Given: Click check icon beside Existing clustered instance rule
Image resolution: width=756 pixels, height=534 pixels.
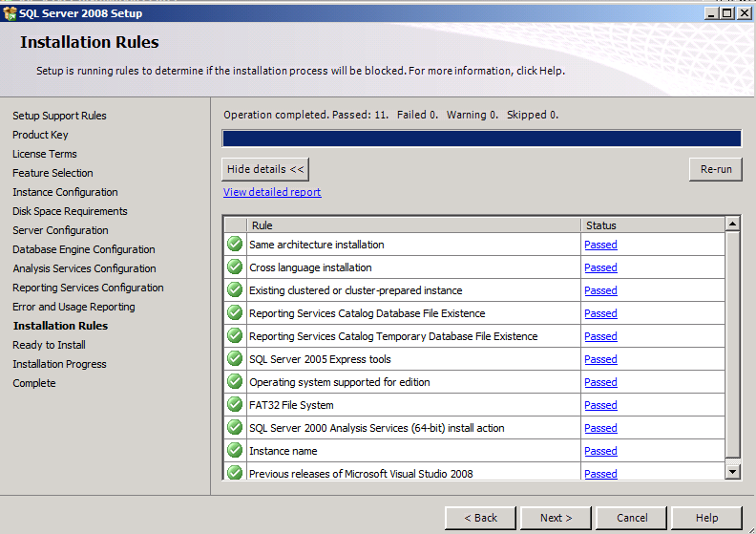Looking at the screenshot, I should coord(235,289).
